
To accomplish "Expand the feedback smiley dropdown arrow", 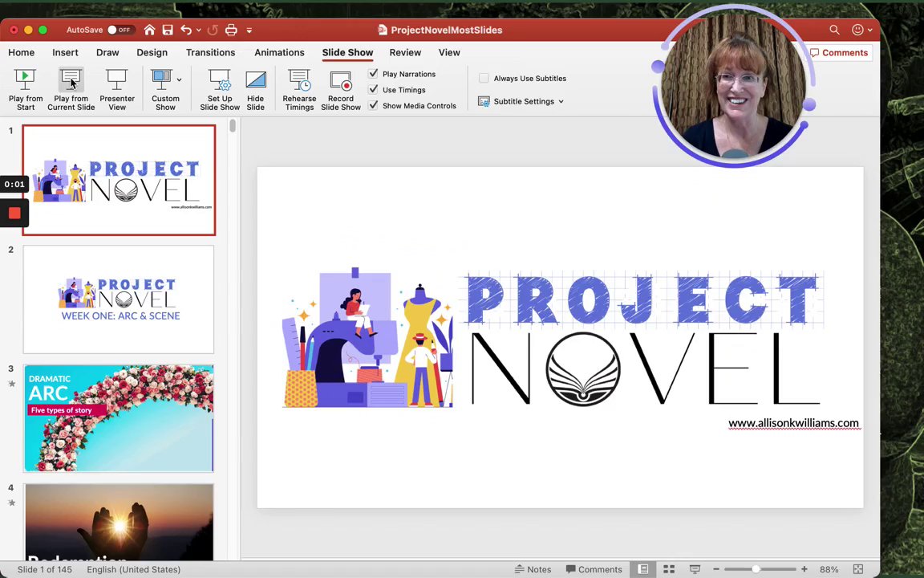I will click(869, 30).
